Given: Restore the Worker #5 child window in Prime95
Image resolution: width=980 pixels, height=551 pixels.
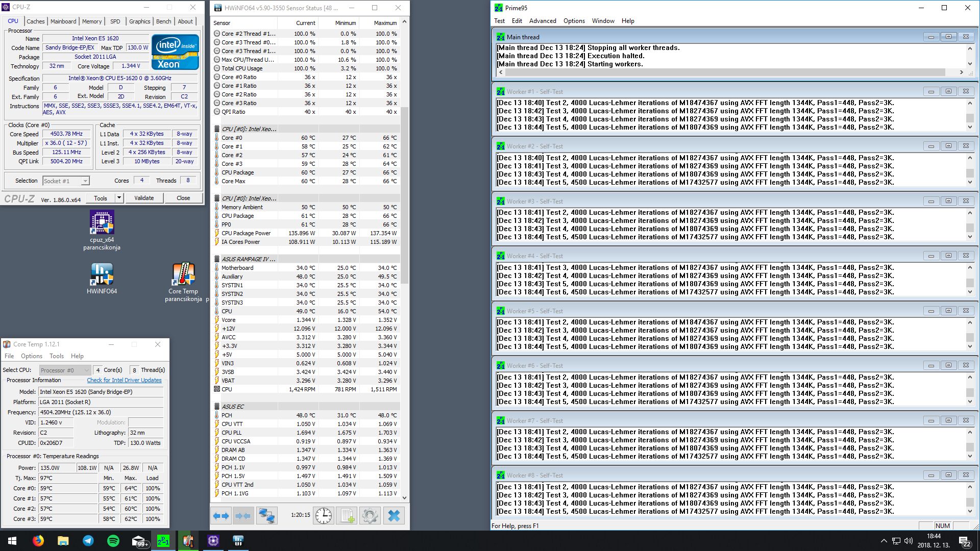Looking at the screenshot, I should [x=948, y=311].
